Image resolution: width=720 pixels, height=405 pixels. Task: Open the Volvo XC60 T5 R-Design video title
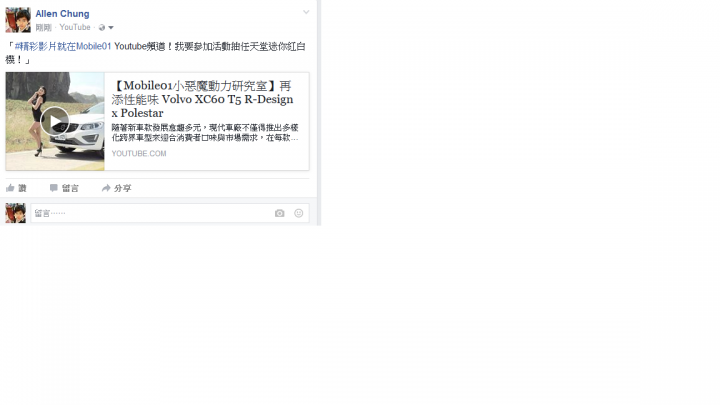point(202,99)
